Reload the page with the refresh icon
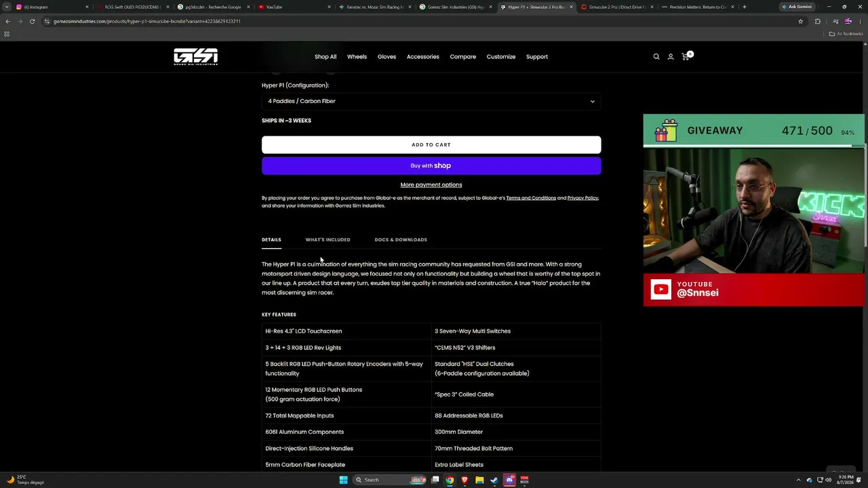 pyautogui.click(x=32, y=21)
